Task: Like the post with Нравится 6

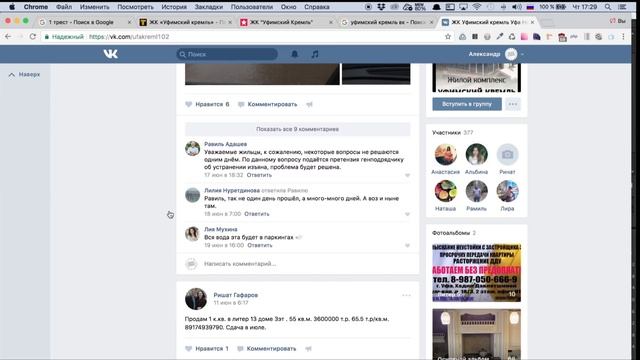Action: click(207, 104)
